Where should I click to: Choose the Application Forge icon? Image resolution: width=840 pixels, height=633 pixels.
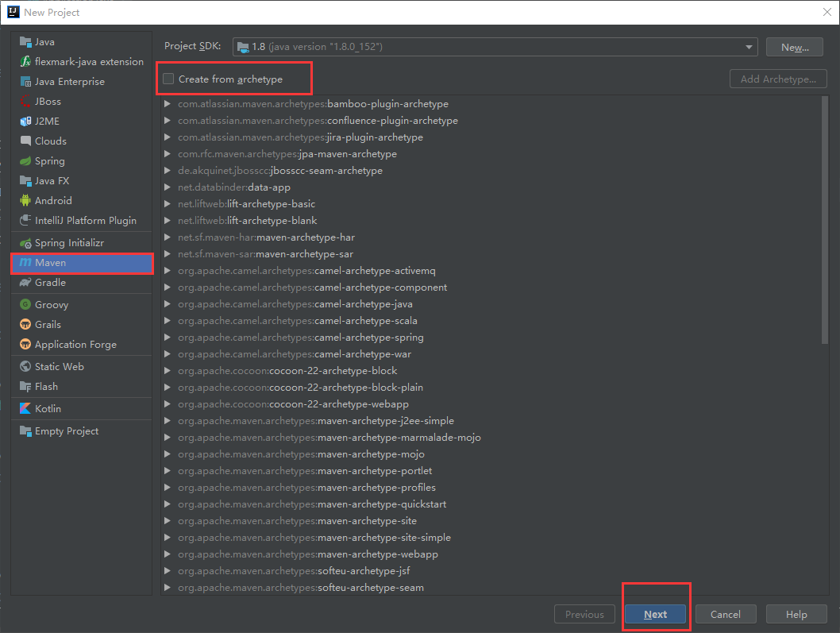point(25,344)
